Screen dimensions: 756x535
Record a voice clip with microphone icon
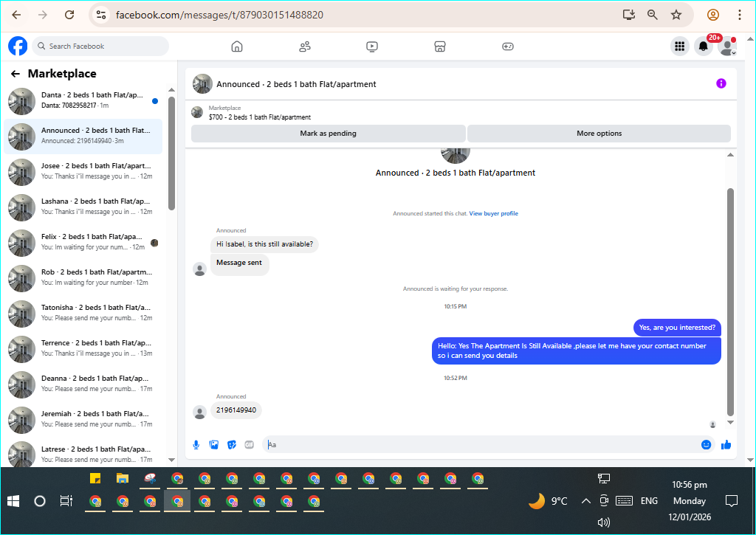[196, 444]
